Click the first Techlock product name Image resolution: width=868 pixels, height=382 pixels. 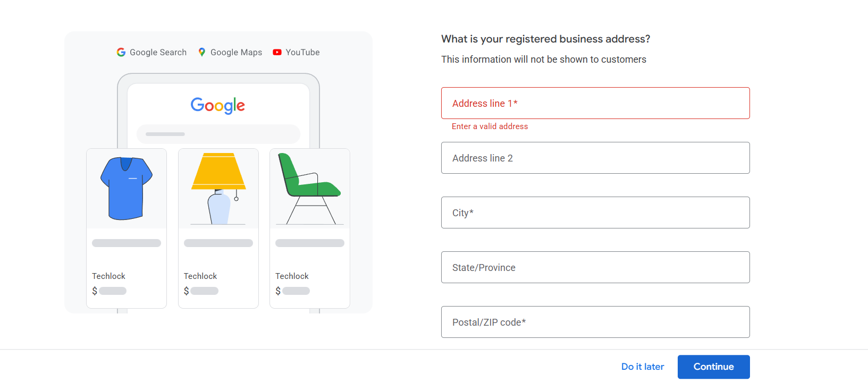click(108, 276)
